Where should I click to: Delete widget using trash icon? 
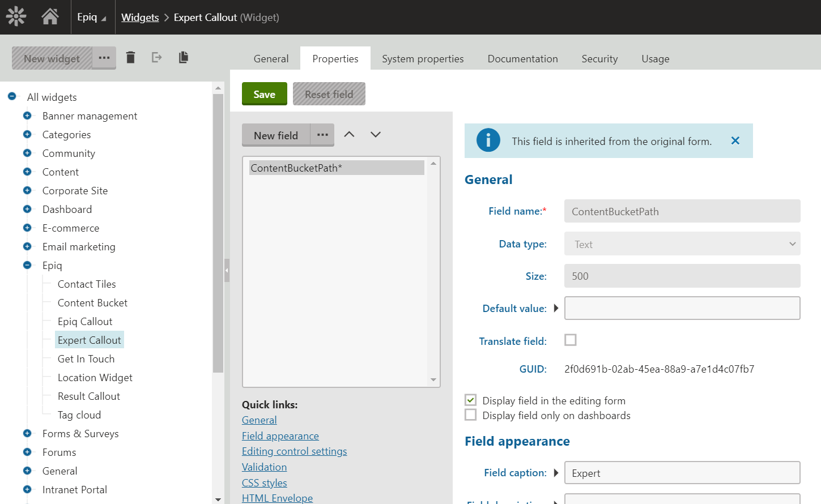coord(130,57)
